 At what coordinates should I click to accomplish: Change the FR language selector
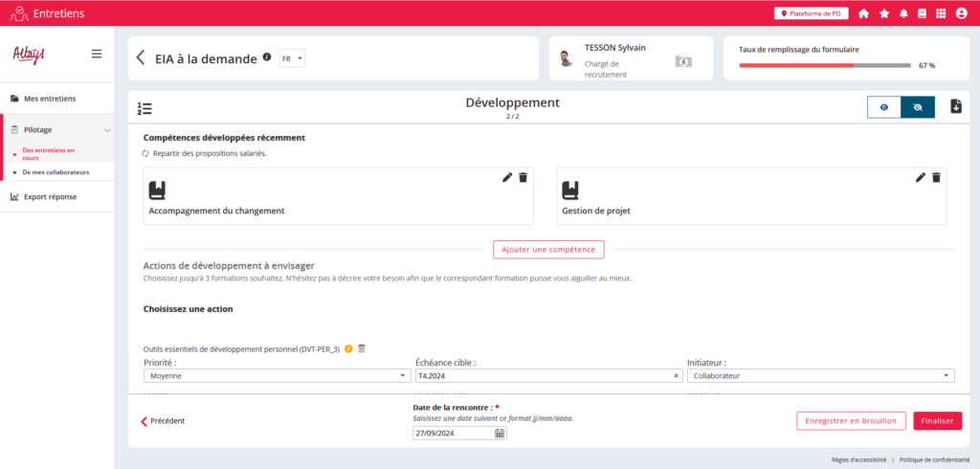click(x=292, y=58)
